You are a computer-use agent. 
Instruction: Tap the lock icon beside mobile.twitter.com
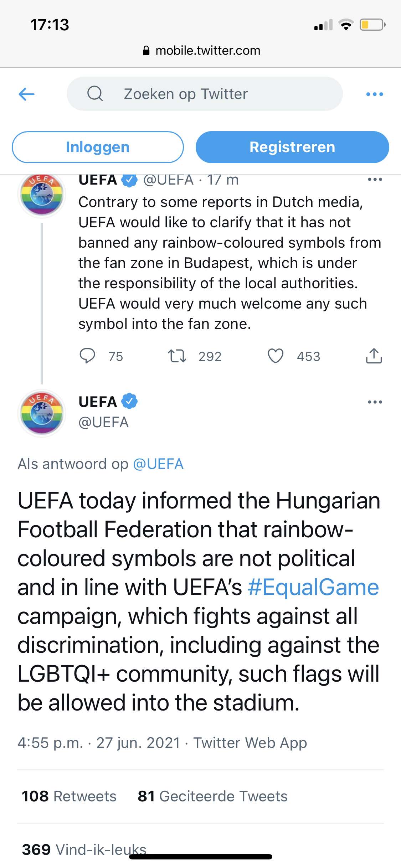tap(146, 51)
